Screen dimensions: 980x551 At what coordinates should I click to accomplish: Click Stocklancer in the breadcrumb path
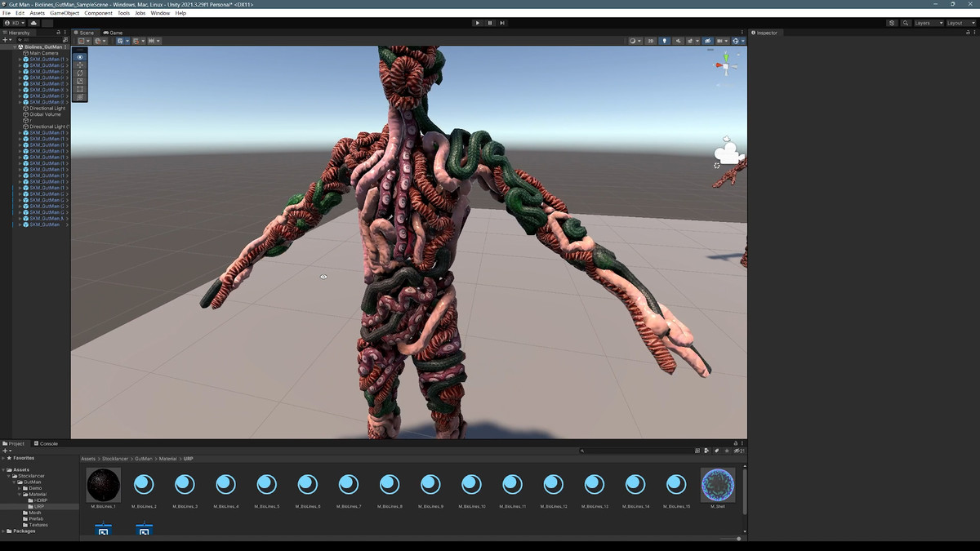117,459
